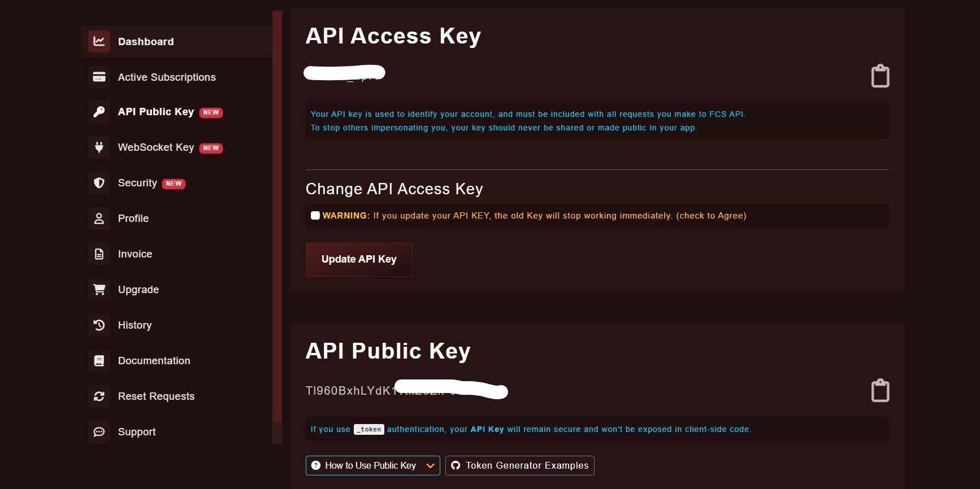980x489 pixels.
Task: Click the WebSocket Key plug icon
Action: coord(99,147)
